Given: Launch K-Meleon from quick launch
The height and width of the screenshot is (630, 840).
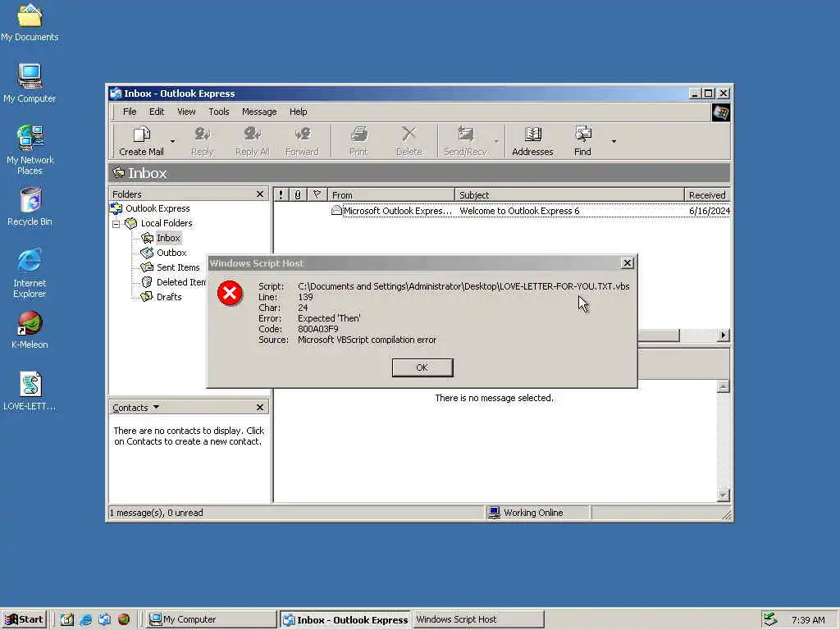Looking at the screenshot, I should (124, 620).
